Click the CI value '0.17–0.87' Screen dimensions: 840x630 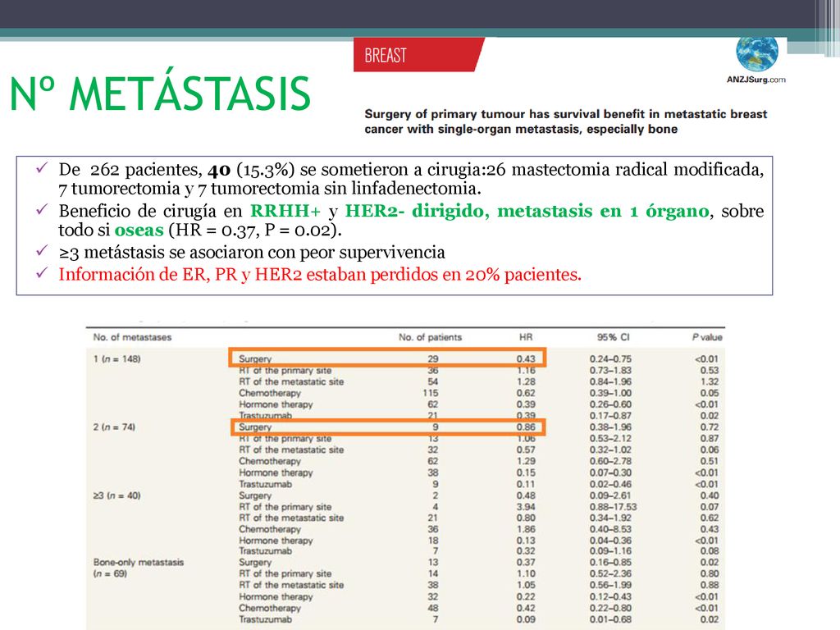point(610,416)
